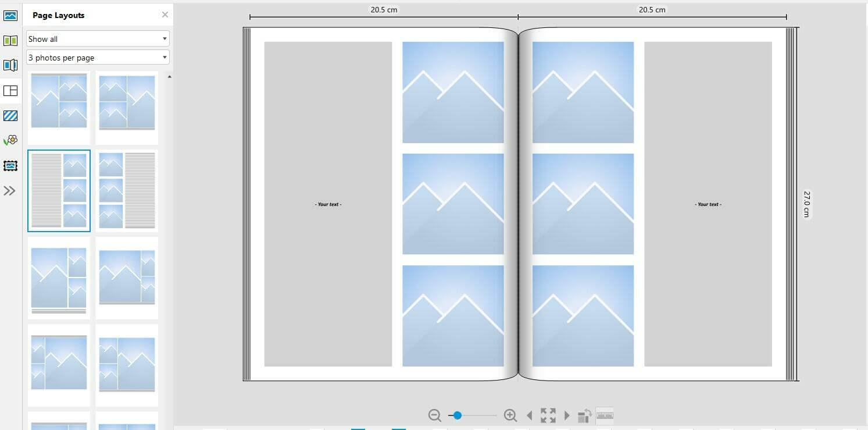Click the rearrange layout rotate icon
Viewport: 868px width, 430px height.
click(584, 415)
